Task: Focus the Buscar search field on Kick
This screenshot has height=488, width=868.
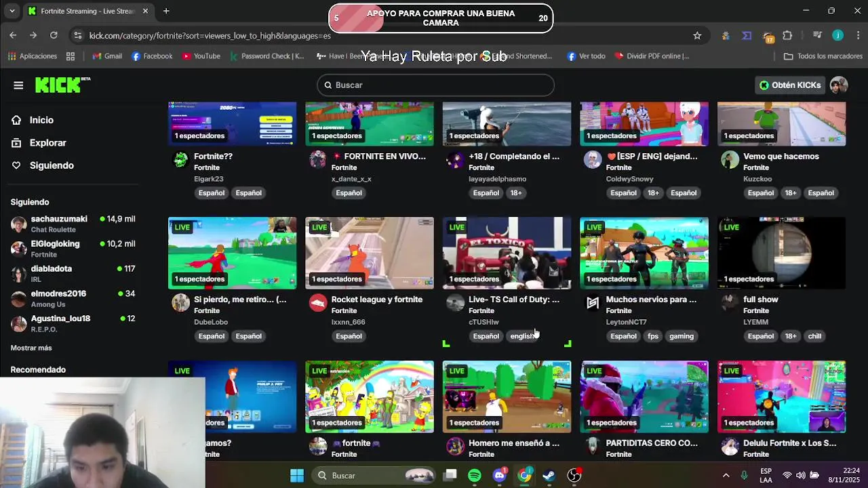Action: (x=435, y=85)
